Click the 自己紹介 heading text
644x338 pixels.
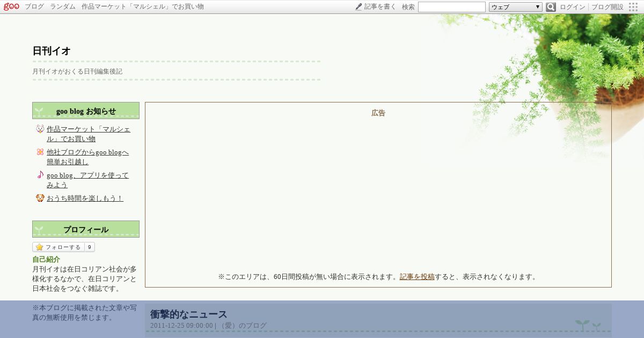46,259
